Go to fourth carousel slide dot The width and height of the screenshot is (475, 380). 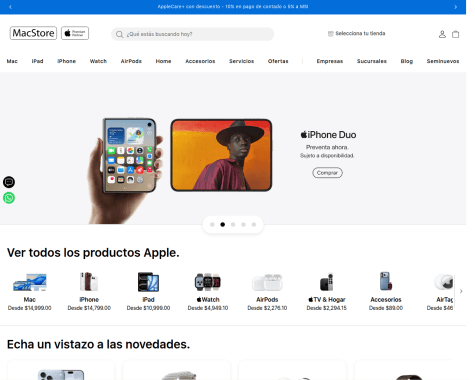coord(243,225)
